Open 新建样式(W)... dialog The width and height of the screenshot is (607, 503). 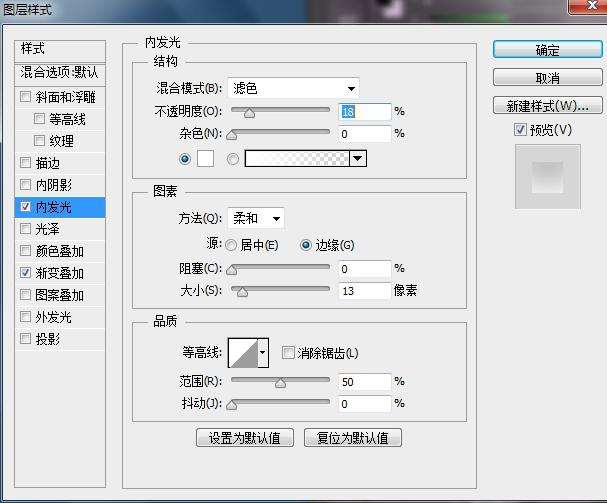coord(547,105)
